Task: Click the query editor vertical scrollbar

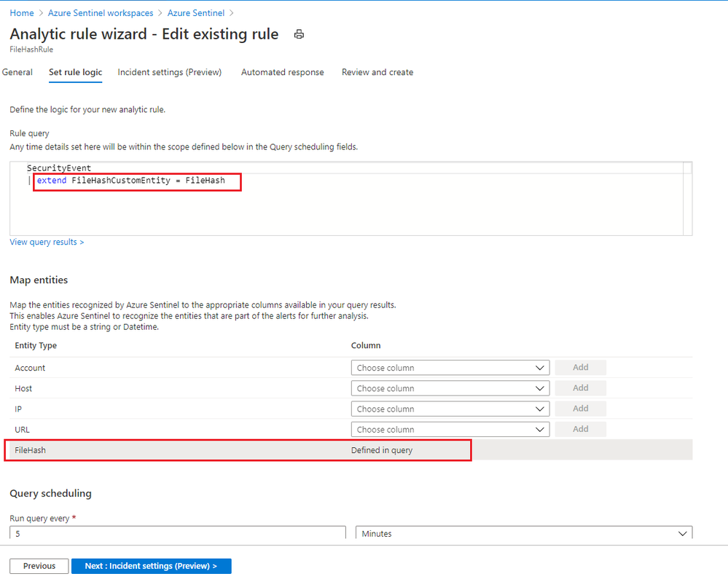Action: (x=688, y=199)
